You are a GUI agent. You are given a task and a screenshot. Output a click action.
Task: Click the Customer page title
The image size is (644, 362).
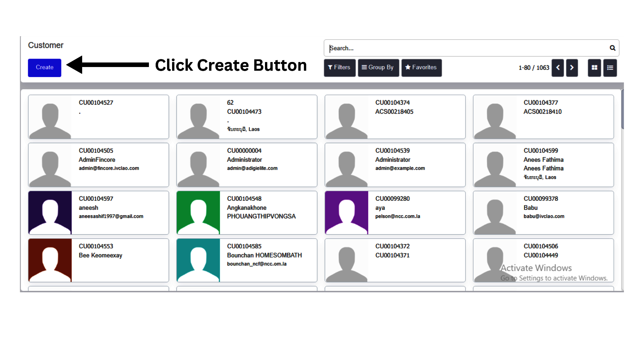coord(46,45)
